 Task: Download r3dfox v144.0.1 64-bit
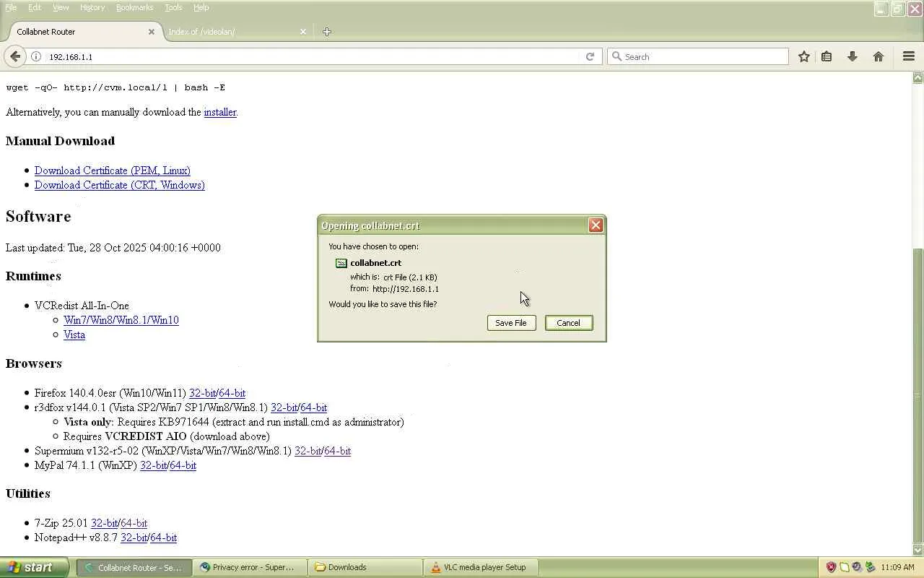point(314,407)
